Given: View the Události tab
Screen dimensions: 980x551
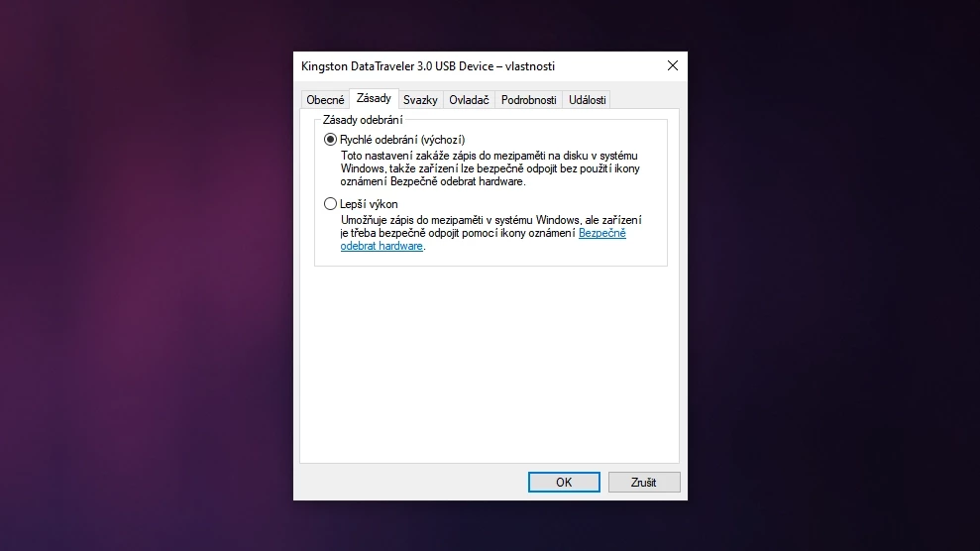Looking at the screenshot, I should [x=587, y=100].
